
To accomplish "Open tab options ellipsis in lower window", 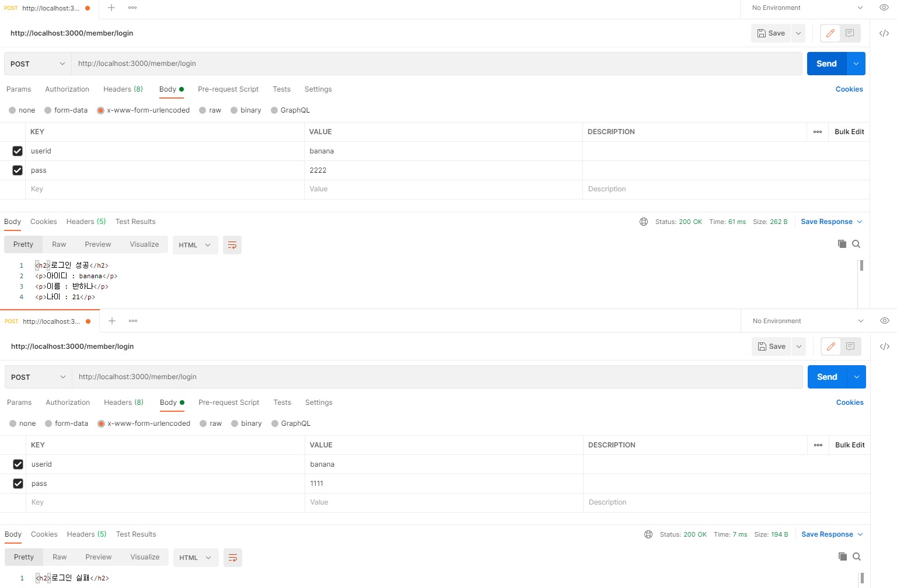I will point(133,321).
